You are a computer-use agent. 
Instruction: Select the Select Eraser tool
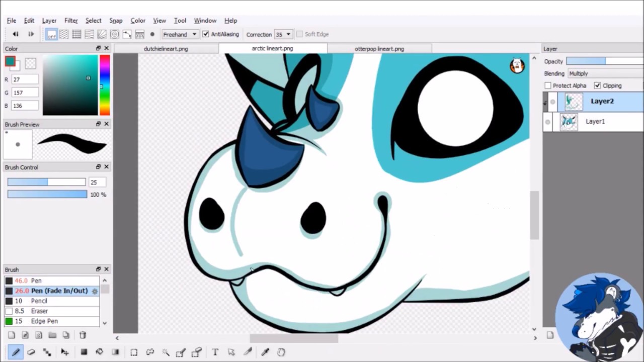point(197,352)
